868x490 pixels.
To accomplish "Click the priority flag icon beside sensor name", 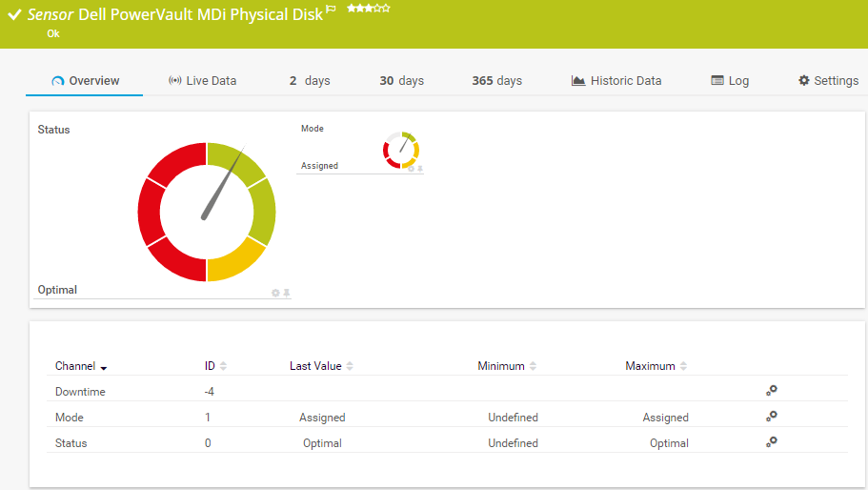I will click(331, 9).
